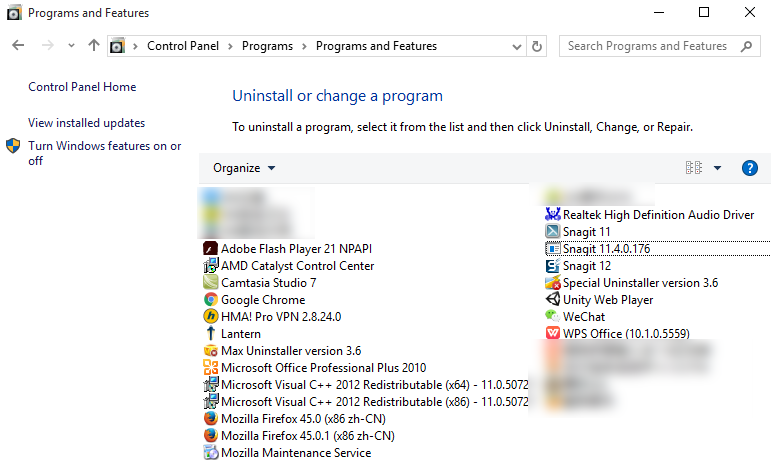Screen dimensions: 771x472
Task: Click the change view icon
Action: [x=694, y=168]
